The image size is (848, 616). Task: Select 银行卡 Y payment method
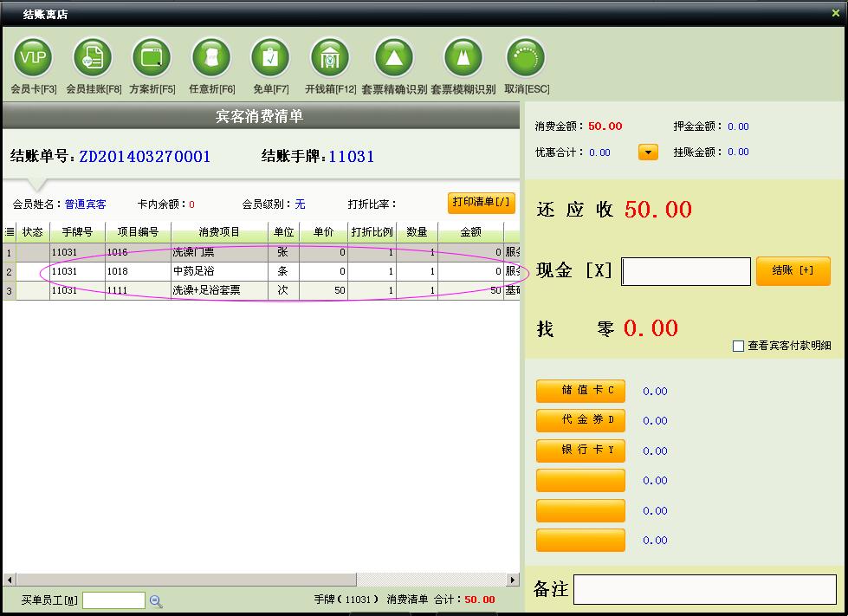pos(580,451)
